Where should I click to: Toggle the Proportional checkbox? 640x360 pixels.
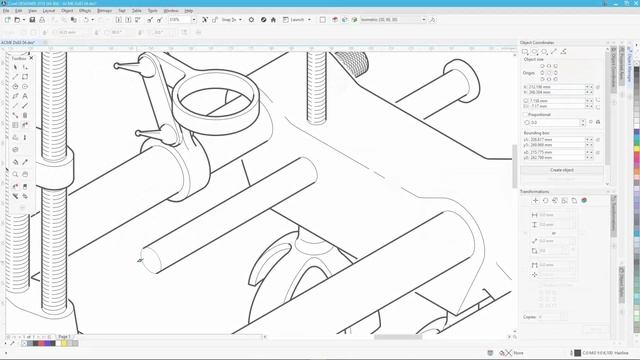click(x=526, y=115)
